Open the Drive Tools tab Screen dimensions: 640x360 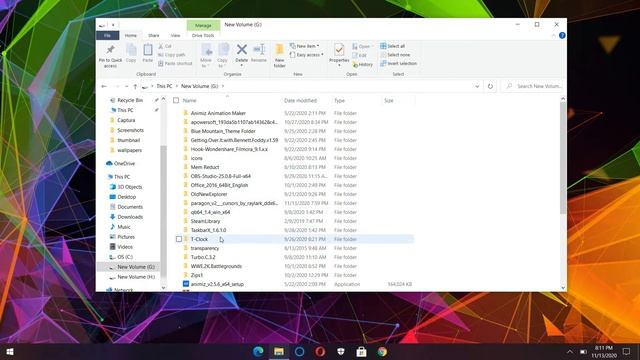tap(203, 36)
